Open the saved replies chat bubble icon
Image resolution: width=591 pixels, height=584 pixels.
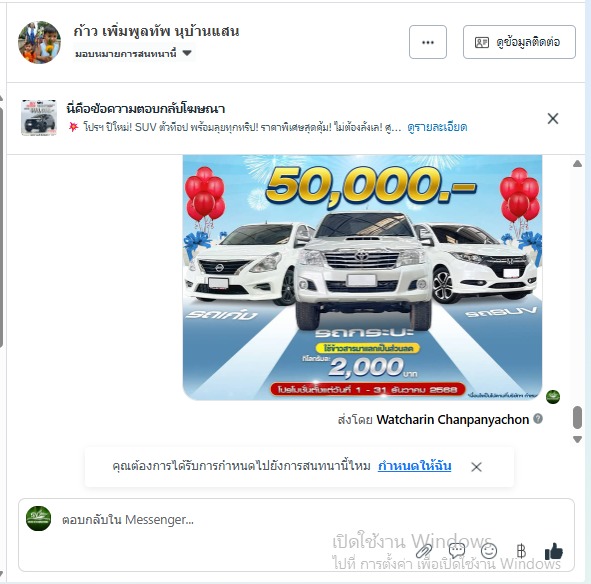456,551
